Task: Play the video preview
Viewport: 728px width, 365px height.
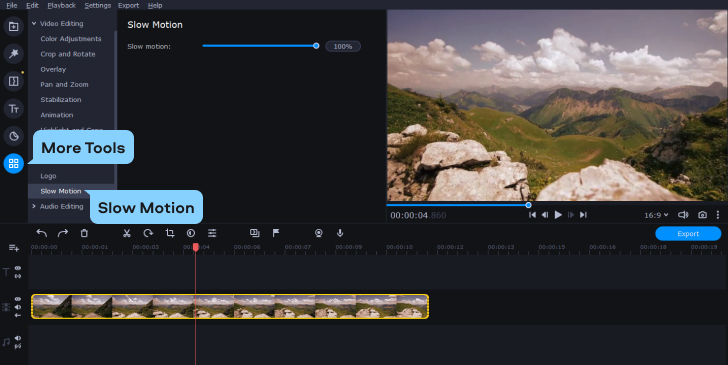Action: point(558,215)
